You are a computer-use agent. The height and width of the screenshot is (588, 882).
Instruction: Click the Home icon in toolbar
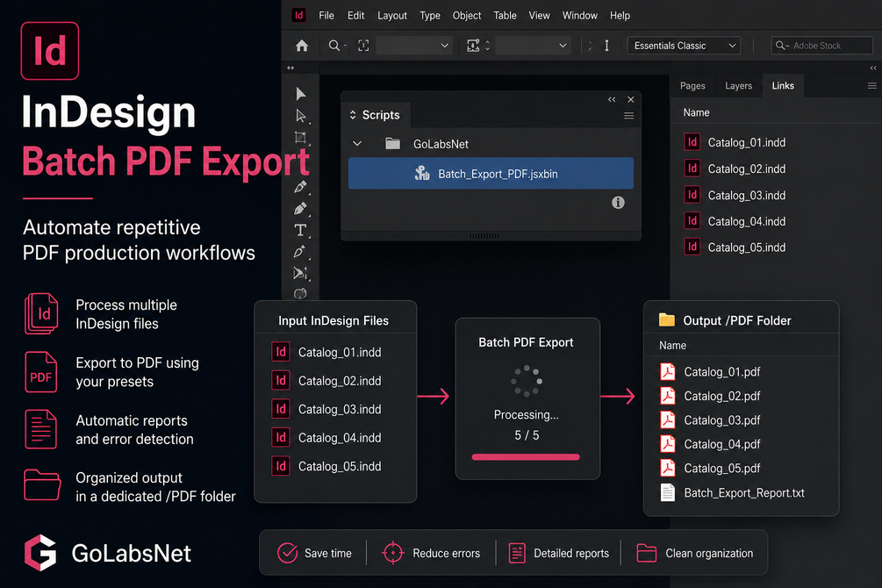[302, 46]
